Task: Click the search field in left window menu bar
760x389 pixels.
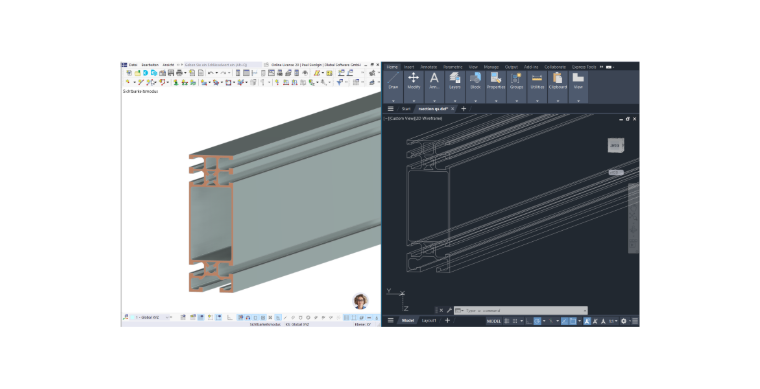Action: (223, 64)
